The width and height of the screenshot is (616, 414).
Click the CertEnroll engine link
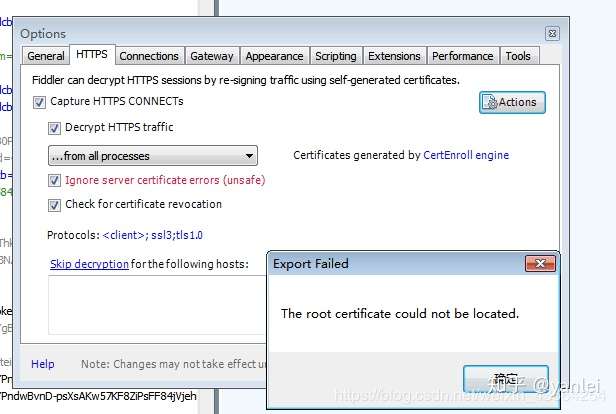click(x=466, y=156)
